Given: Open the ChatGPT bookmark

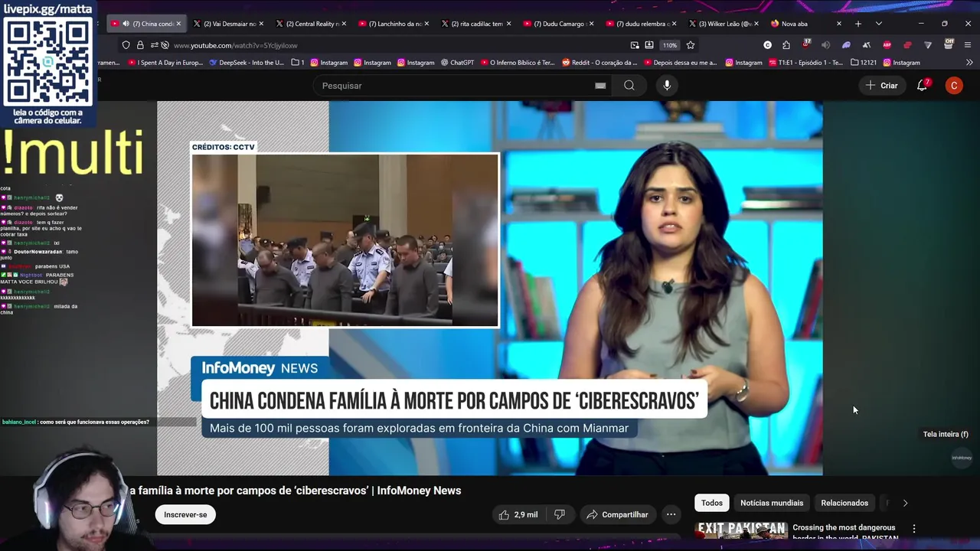Looking at the screenshot, I should coord(457,63).
